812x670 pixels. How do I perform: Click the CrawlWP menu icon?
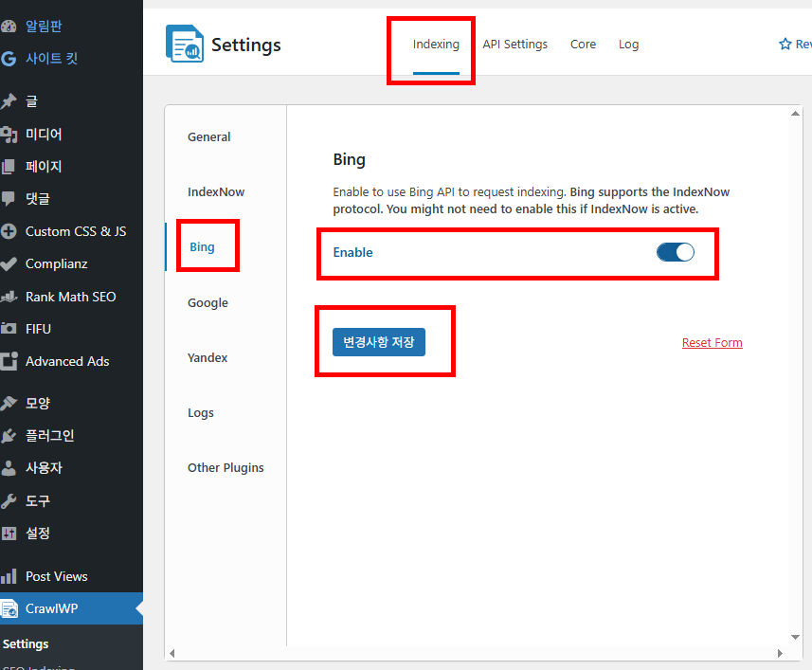(x=9, y=608)
